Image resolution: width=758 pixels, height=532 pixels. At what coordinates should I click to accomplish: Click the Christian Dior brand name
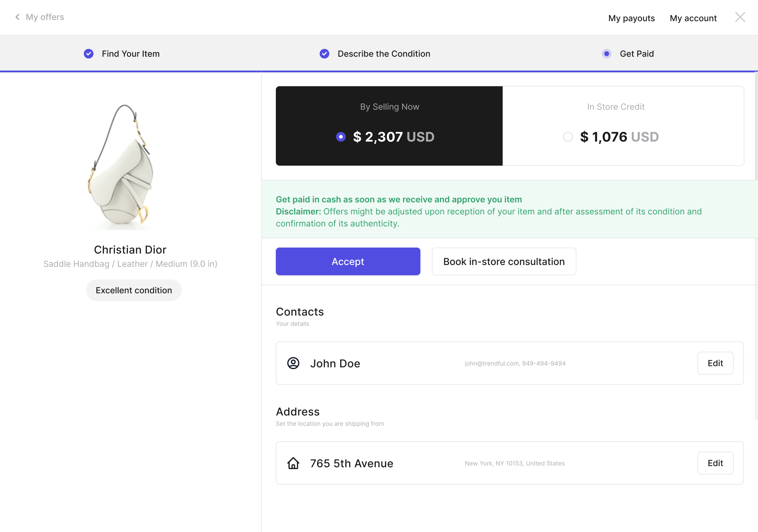(130, 250)
